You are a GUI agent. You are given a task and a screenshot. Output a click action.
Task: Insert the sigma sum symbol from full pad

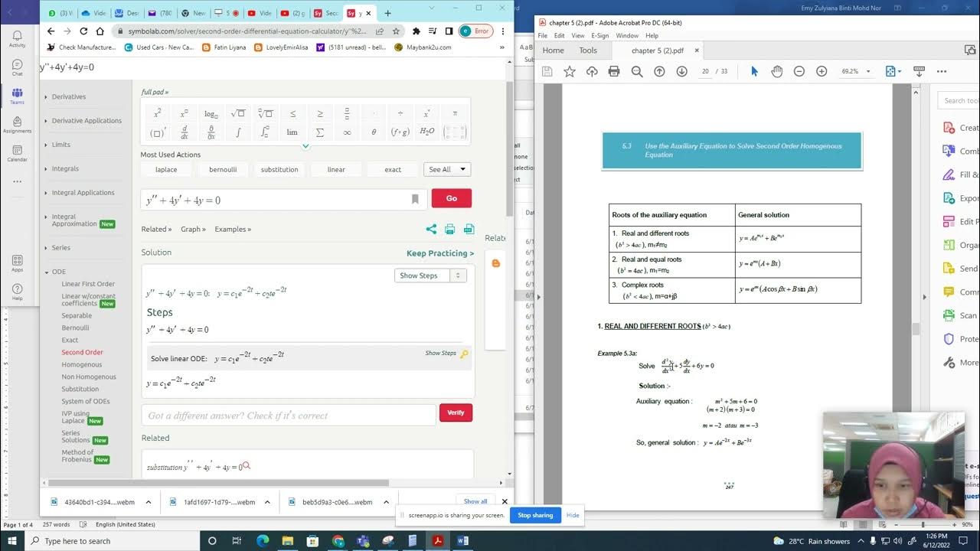(320, 132)
